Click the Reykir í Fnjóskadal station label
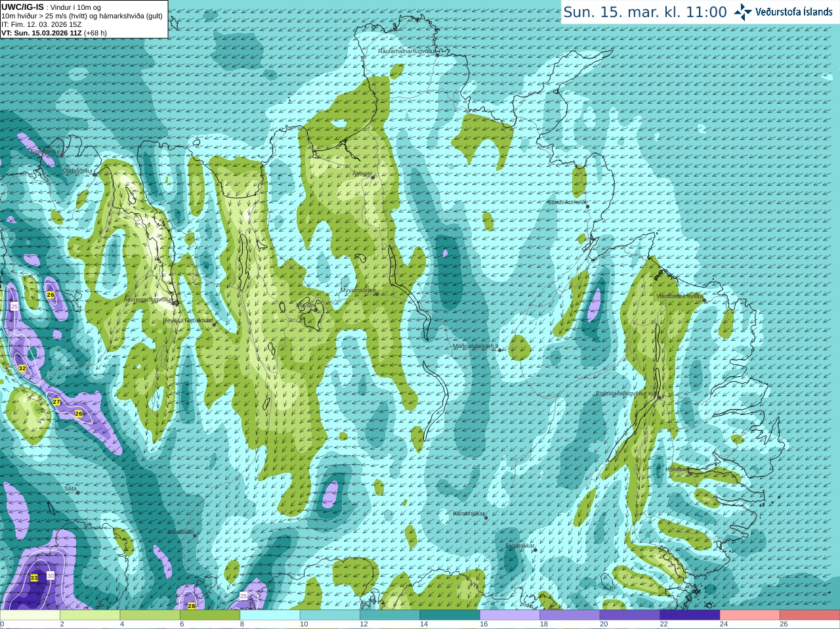 [x=188, y=320]
